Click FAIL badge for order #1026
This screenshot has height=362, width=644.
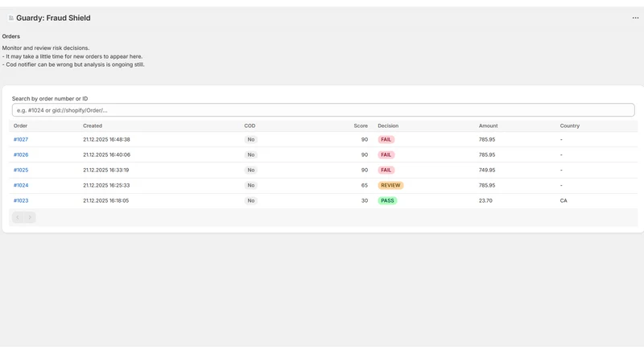coord(386,154)
